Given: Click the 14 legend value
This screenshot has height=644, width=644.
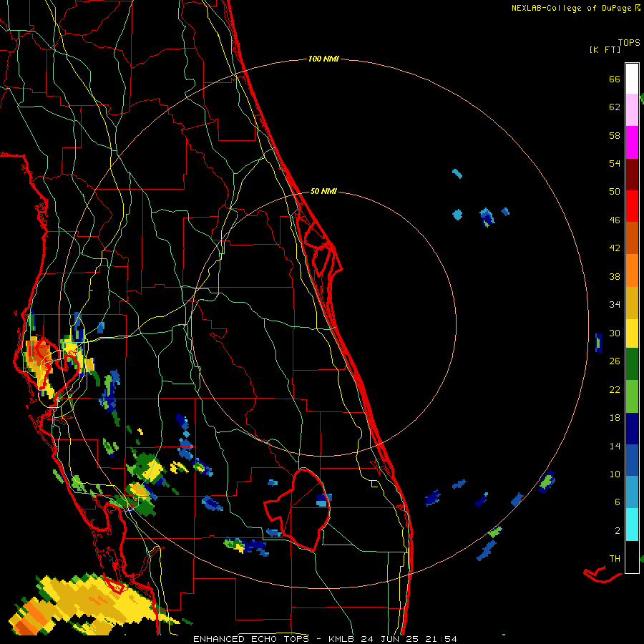Looking at the screenshot, I should 615,446.
